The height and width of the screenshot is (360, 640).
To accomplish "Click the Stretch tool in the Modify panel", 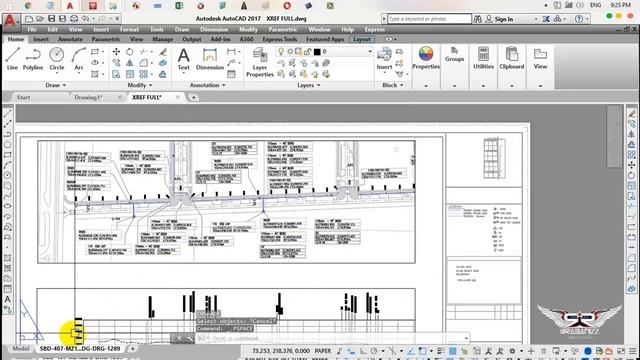I will 116,74.
